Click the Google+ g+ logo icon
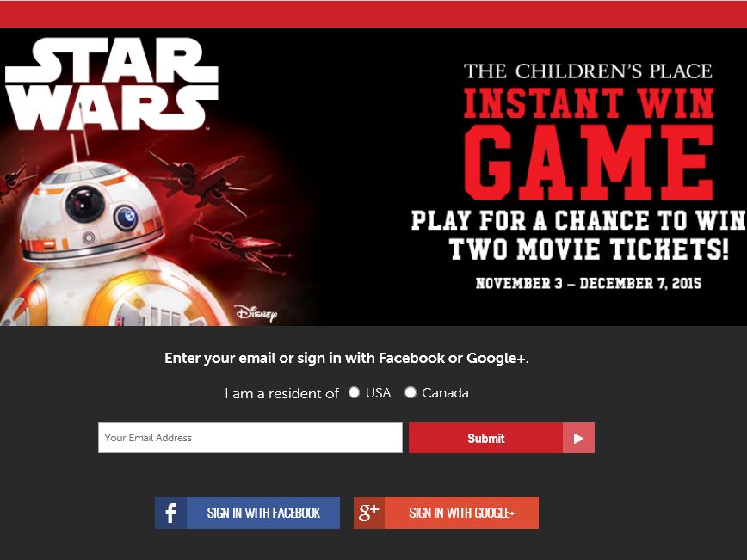Viewport: 747px width, 560px height. pos(368,513)
